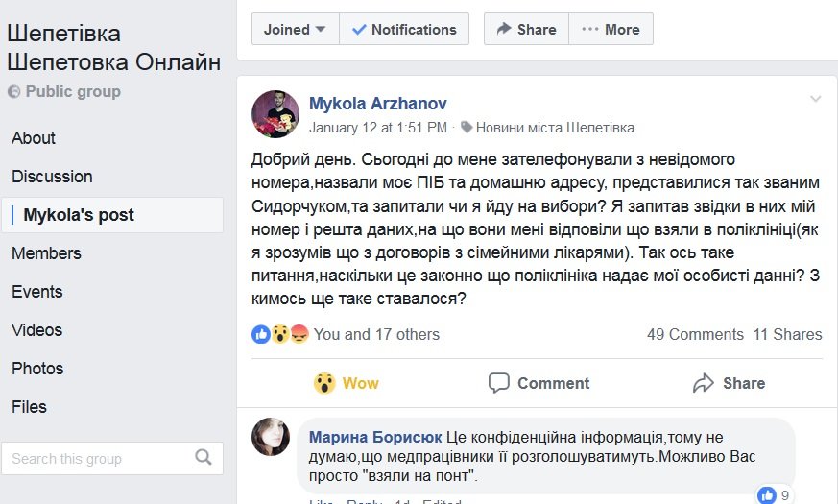The image size is (838, 504).
Task: Click the 'Search this group' field
Action: pyautogui.click(x=96, y=458)
